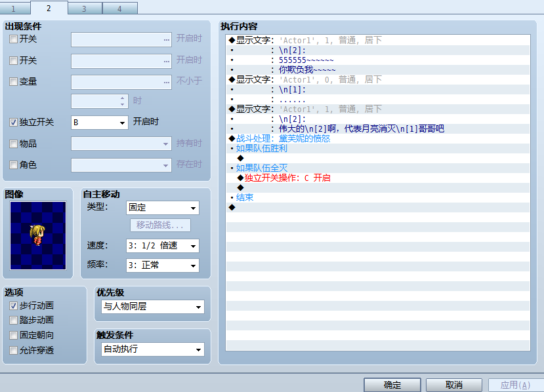Select the '\n[1]:' dialogue line
Image resolution: width=544 pixels, height=392 pixels.
tap(378, 89)
